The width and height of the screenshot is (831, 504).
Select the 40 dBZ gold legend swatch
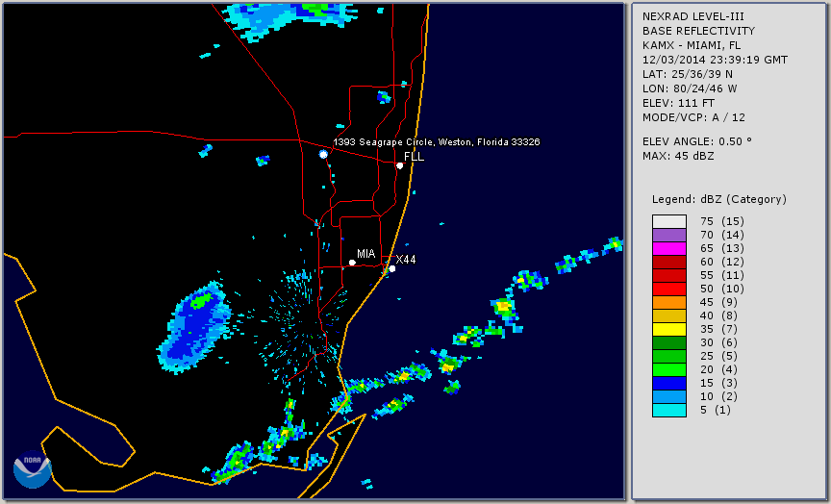coord(669,315)
